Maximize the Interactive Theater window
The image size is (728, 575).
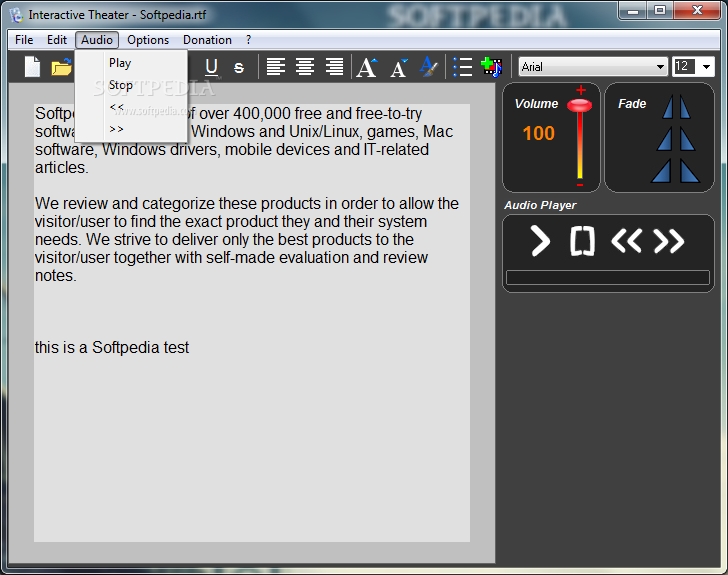[660, 10]
